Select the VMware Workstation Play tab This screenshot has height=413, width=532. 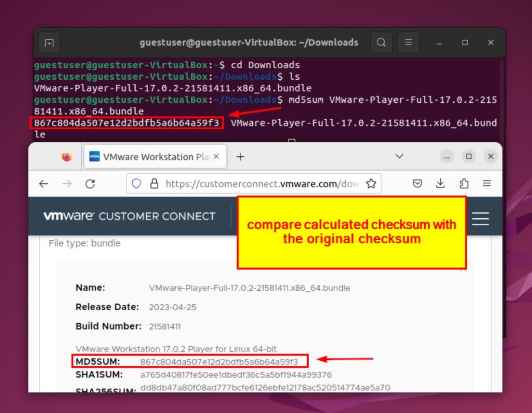coord(151,156)
